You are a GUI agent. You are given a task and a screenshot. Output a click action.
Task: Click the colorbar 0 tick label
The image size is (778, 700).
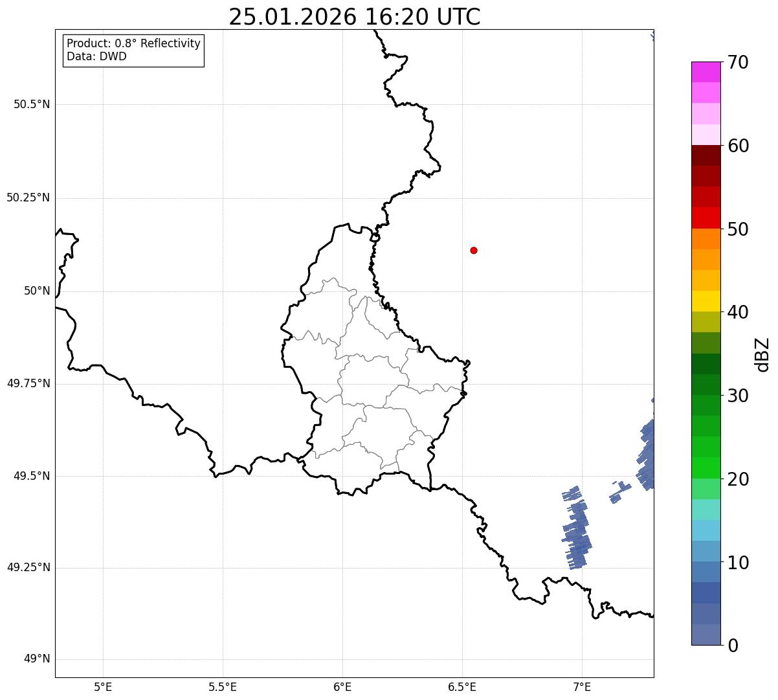click(x=733, y=646)
